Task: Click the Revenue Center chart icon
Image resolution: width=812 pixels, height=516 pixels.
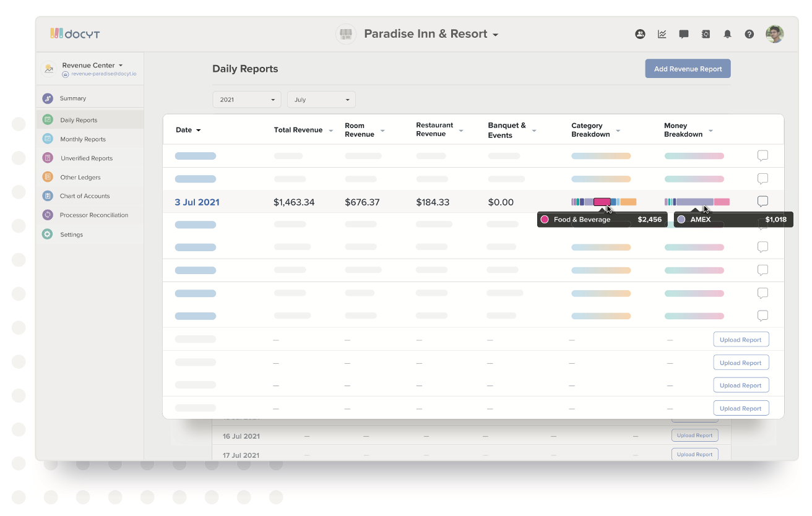Action: 48,69
